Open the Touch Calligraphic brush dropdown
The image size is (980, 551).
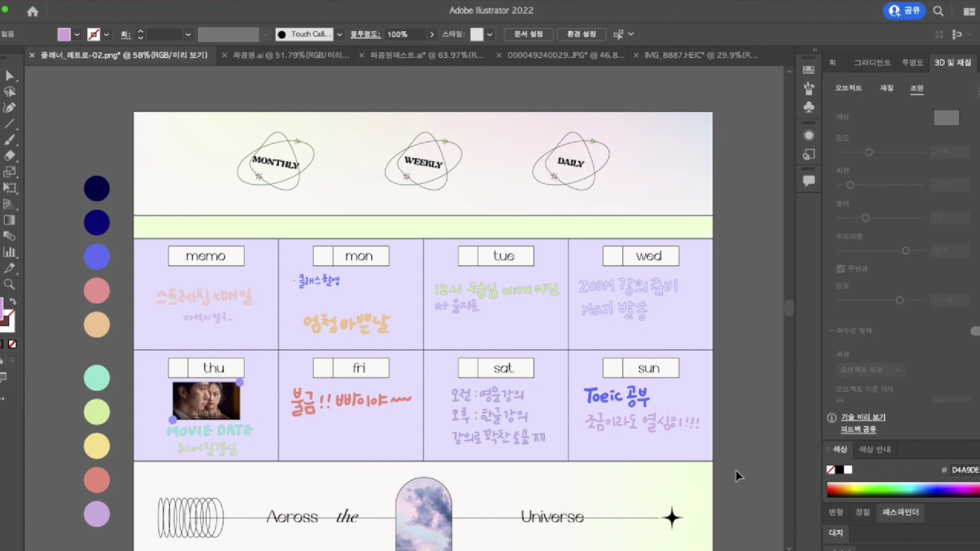[339, 34]
